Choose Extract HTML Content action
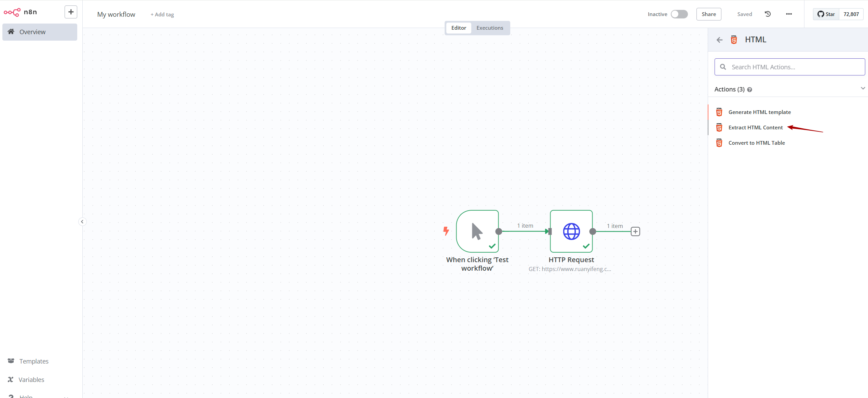Viewport: 868px width, 398px height. (x=755, y=128)
